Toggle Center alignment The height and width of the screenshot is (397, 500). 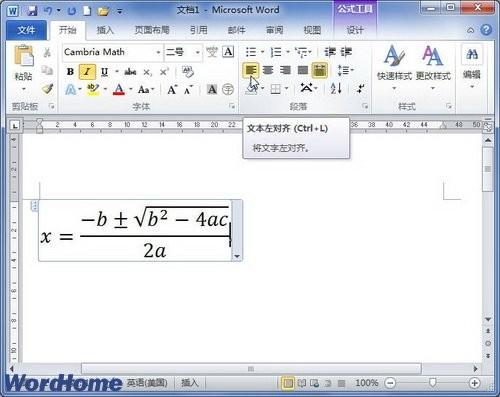click(268, 70)
